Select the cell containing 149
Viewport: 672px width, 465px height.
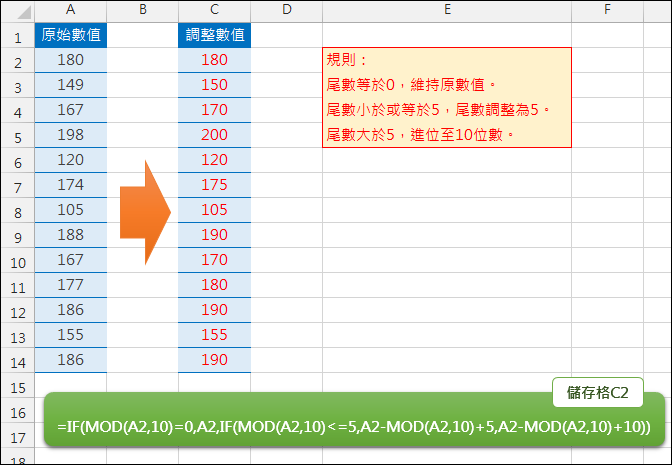click(71, 85)
